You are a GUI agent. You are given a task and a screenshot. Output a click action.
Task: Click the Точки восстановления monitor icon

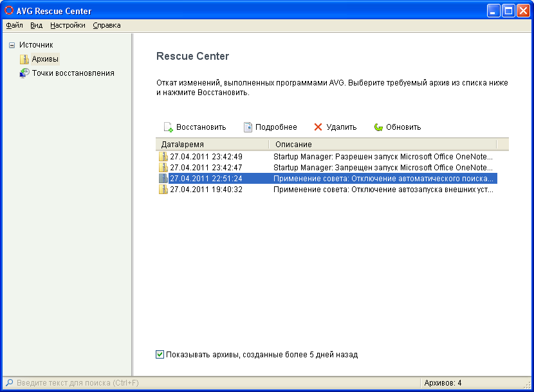pos(24,73)
